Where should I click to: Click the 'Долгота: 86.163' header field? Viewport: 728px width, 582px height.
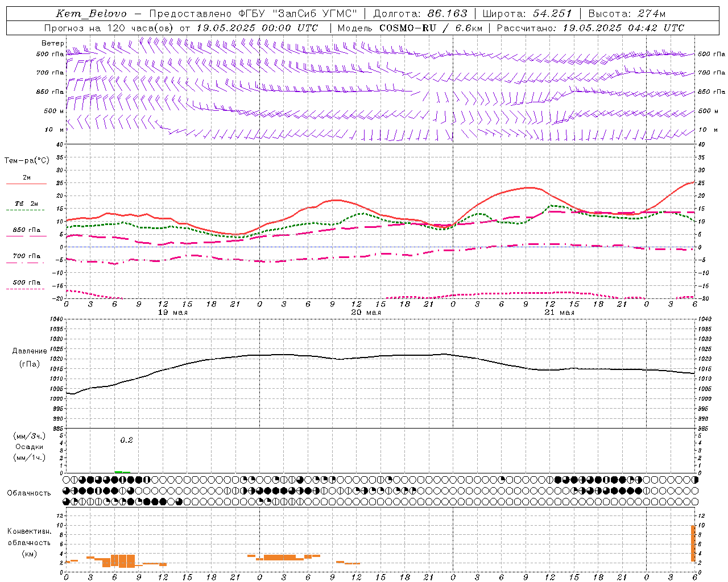(420, 14)
